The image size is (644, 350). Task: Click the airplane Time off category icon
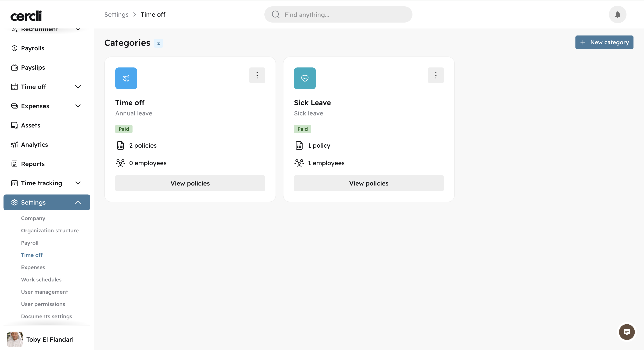click(126, 78)
